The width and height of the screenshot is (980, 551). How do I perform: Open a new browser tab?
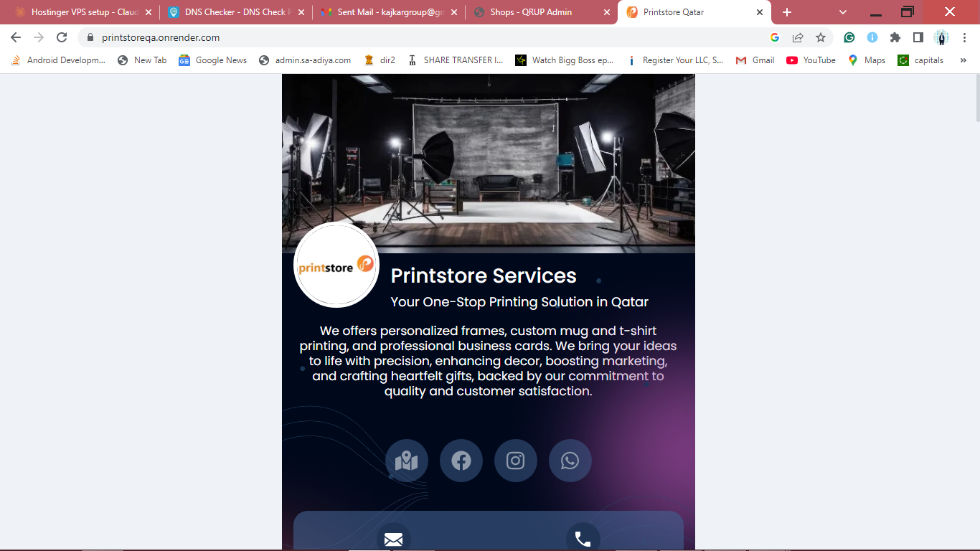click(x=787, y=12)
